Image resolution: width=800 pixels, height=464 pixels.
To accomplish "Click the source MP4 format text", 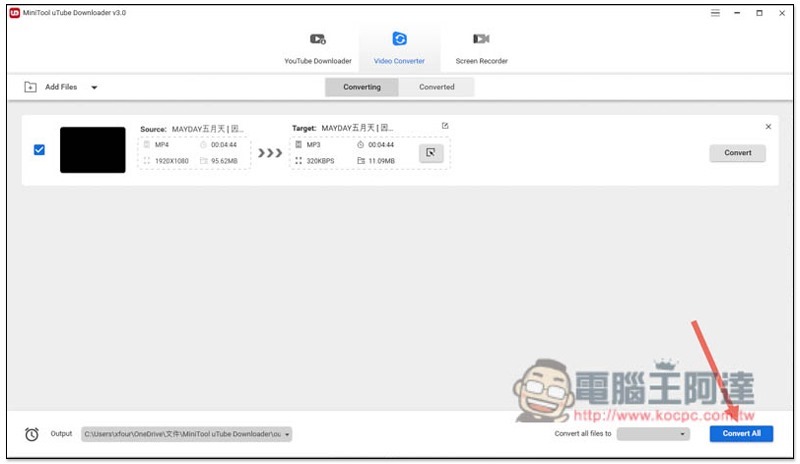I will pos(162,145).
